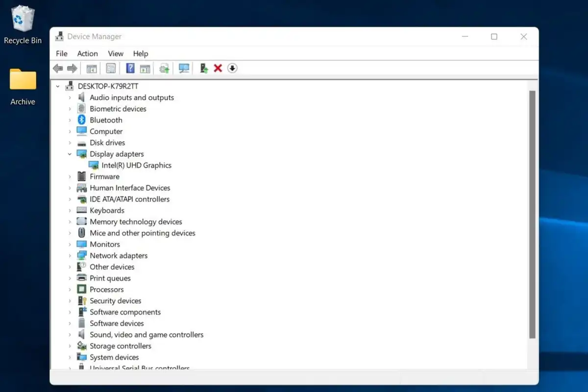This screenshot has width=588, height=392.
Task: Click the red X Uninstall device icon
Action: click(x=218, y=68)
